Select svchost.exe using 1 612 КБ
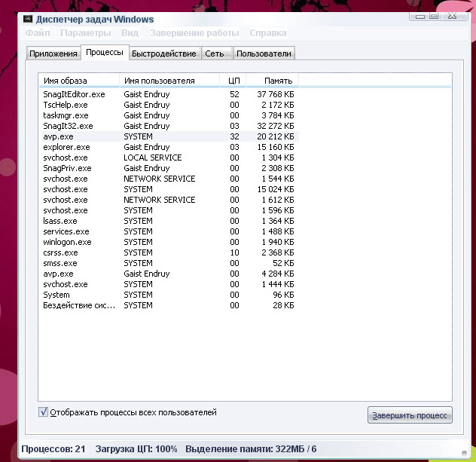This screenshot has width=476, height=462. [169, 200]
